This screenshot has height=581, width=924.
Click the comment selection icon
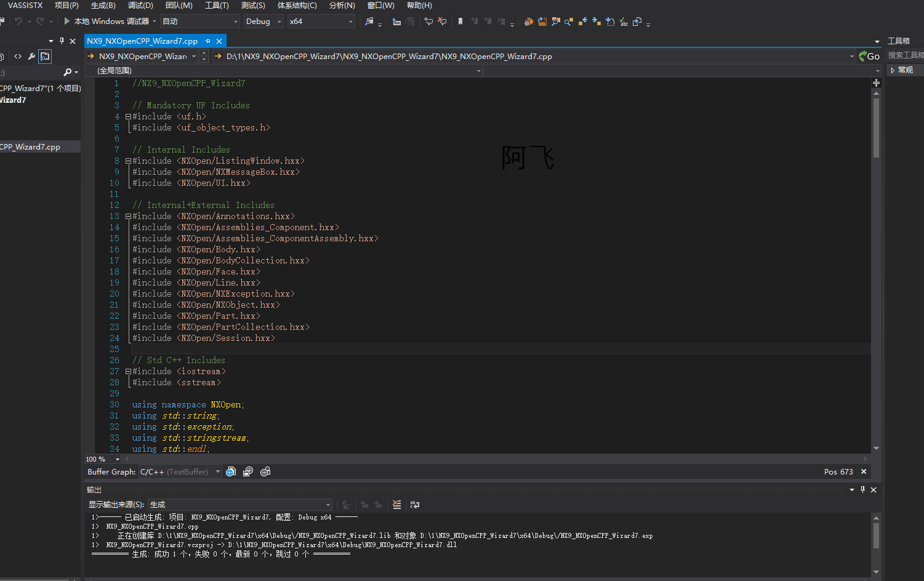tap(428, 22)
